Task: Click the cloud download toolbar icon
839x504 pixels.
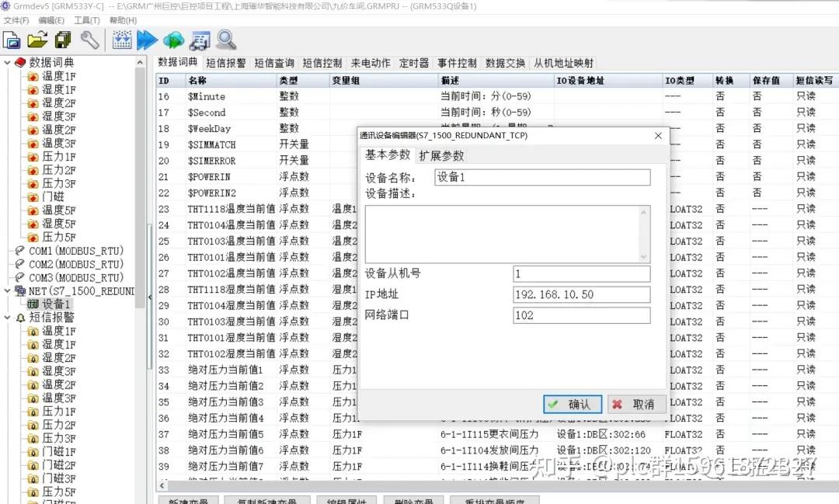Action: tap(173, 40)
